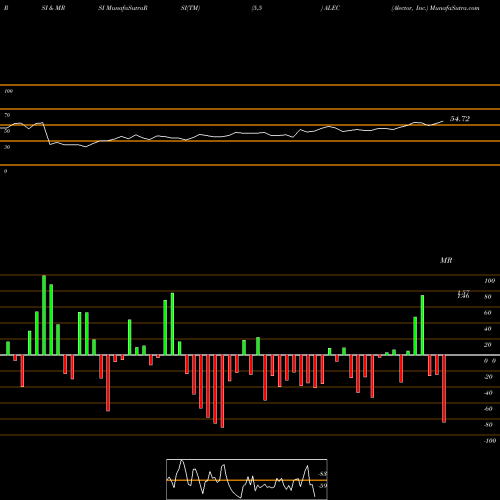Click the RSI axis label 100
Screen dimensions: 500x500
point(8,91)
